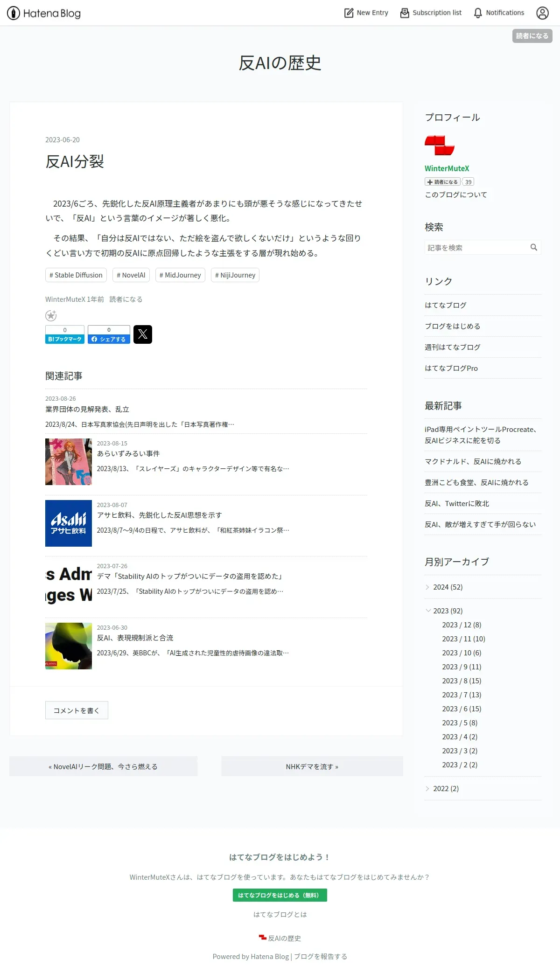This screenshot has height=980, width=560.
Task: Open はてなブログ sidebar link
Action: (446, 305)
